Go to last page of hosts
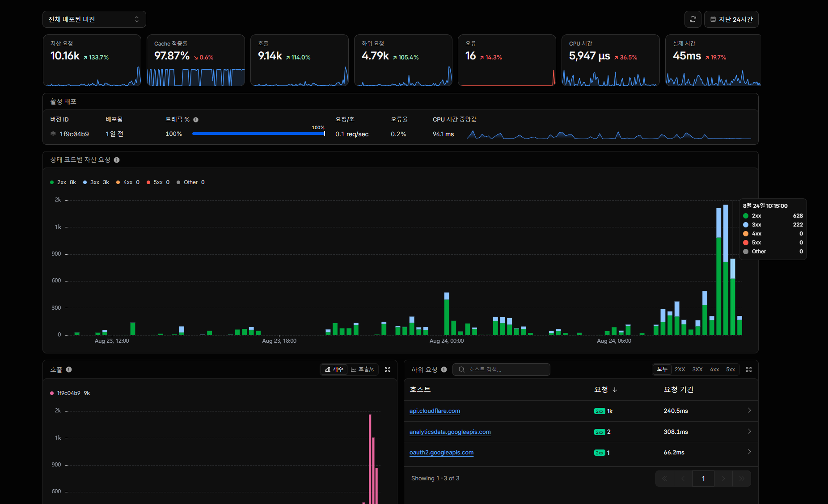Image resolution: width=828 pixels, height=504 pixels. [x=742, y=479]
